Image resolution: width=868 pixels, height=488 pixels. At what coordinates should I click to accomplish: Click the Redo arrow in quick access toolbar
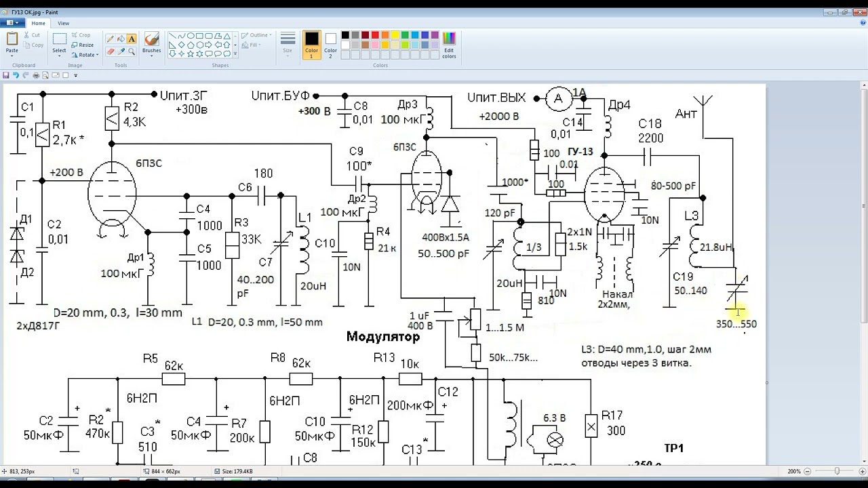[26, 75]
